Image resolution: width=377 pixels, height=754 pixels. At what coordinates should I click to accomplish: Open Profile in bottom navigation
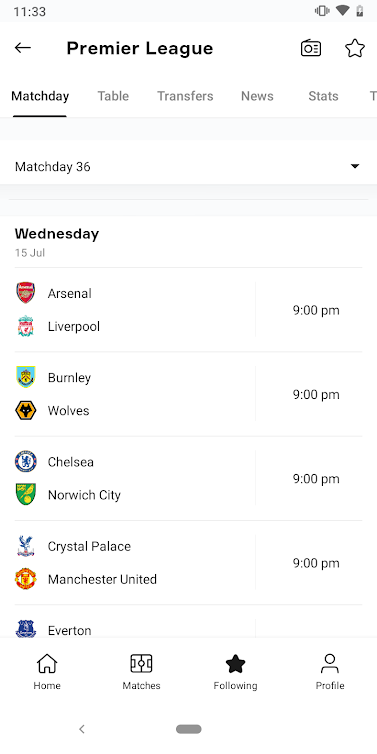pos(330,672)
